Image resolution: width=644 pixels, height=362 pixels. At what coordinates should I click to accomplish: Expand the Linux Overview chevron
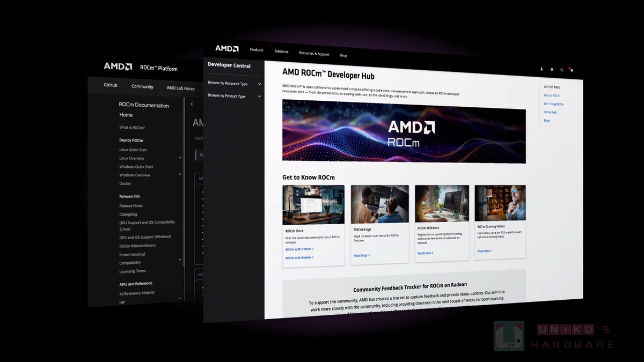[180, 158]
